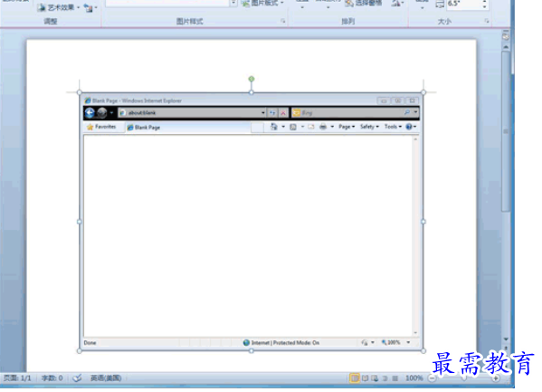This screenshot has width=542, height=392.
Task: Click the proofing check icon in status bar
Action: coord(77,378)
